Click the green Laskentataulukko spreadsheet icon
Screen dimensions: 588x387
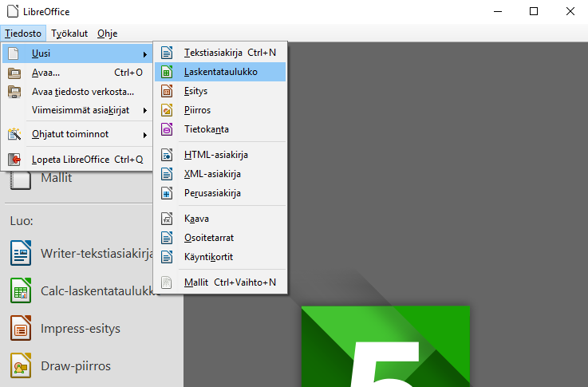pyautogui.click(x=167, y=72)
